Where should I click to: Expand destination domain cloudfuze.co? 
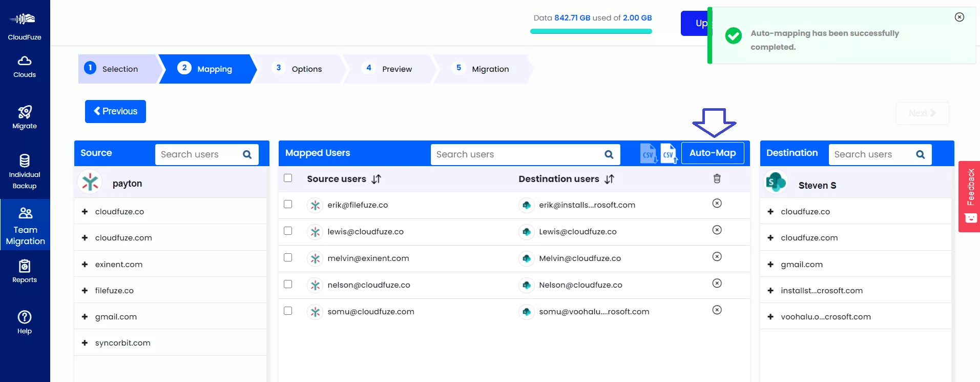pyautogui.click(x=770, y=211)
